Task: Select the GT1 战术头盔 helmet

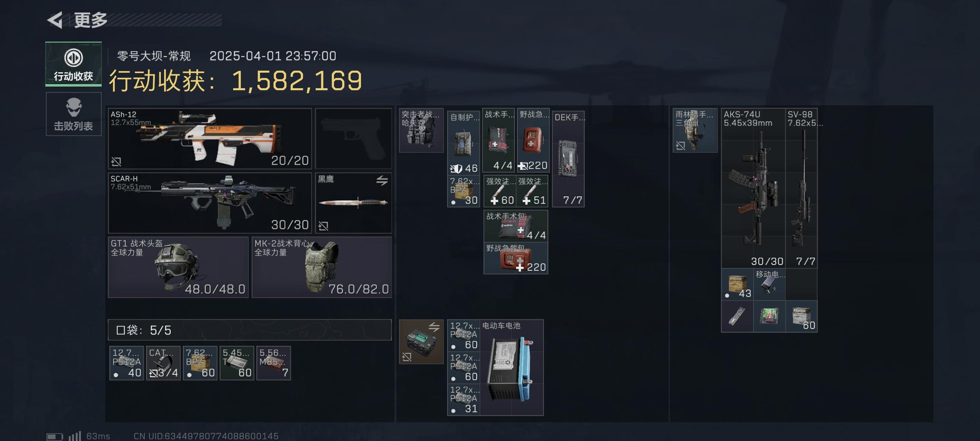Action: click(x=178, y=267)
